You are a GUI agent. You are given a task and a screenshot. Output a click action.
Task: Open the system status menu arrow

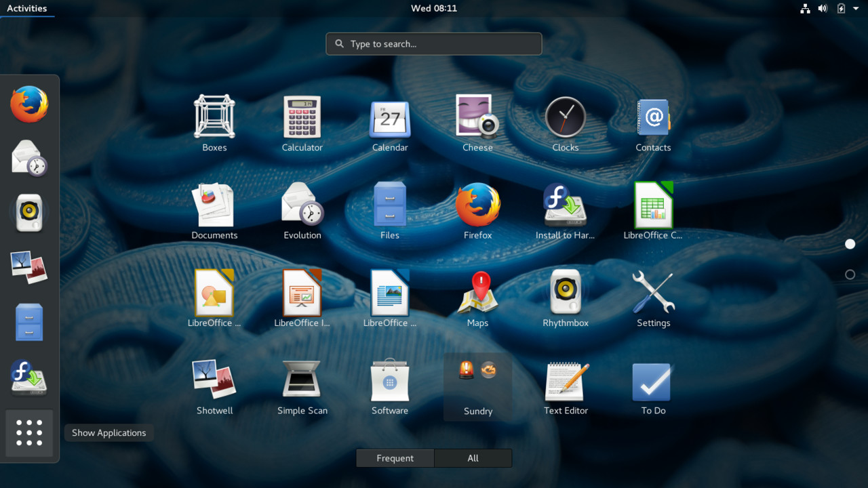tap(856, 9)
